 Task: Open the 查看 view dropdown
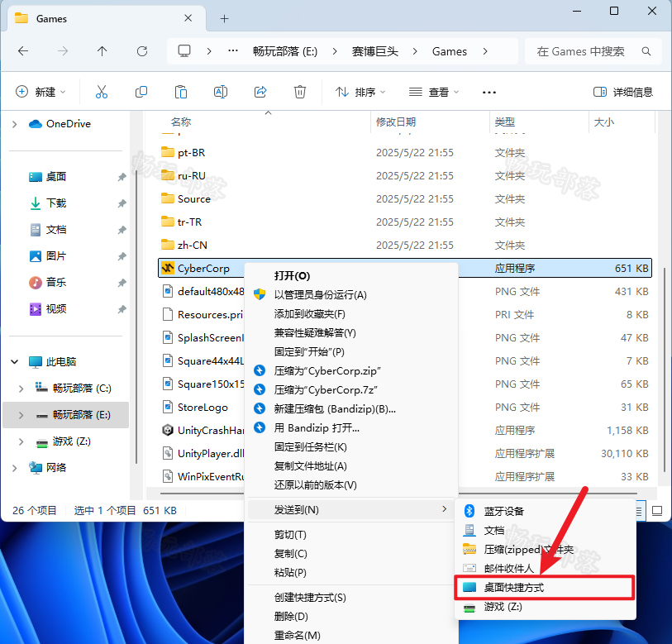click(434, 92)
